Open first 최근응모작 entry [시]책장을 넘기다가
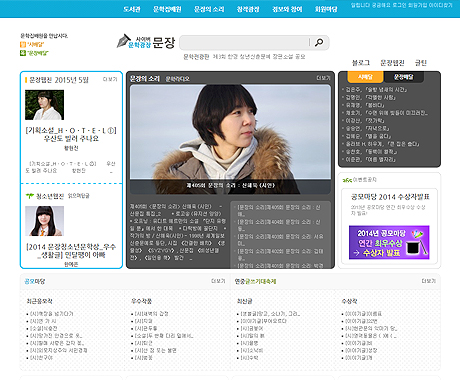 [52, 314]
